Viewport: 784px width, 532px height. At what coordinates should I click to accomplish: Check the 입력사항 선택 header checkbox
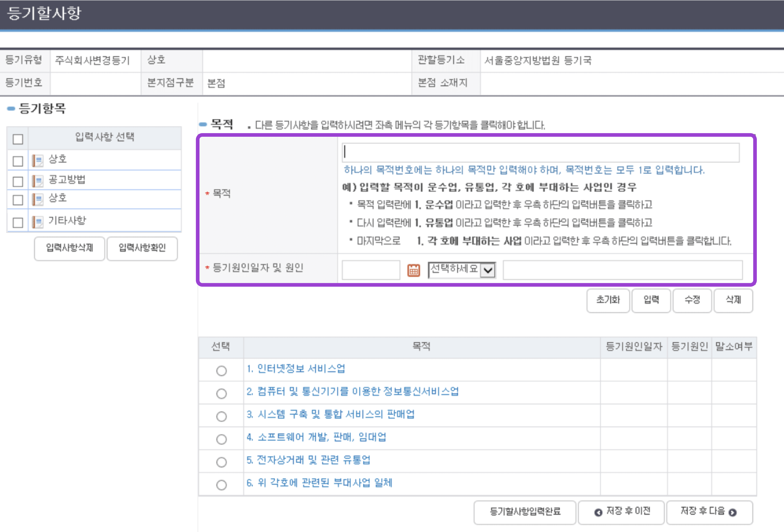(x=18, y=139)
